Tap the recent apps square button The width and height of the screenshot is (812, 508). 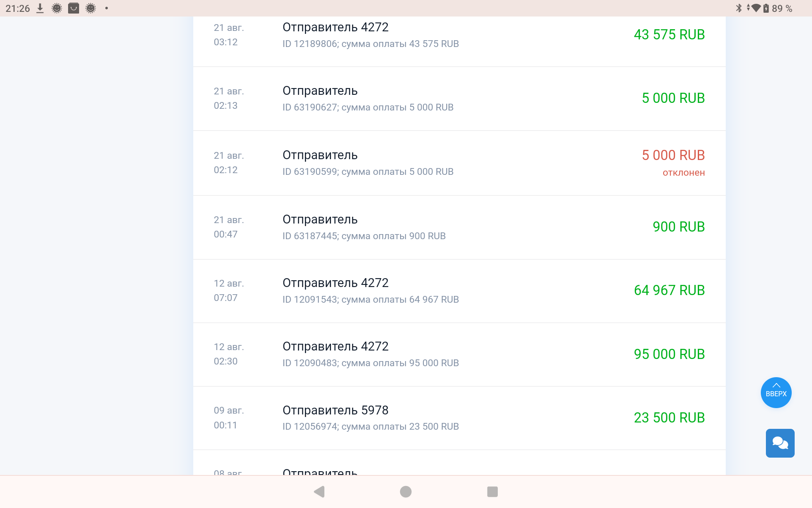coord(492,491)
